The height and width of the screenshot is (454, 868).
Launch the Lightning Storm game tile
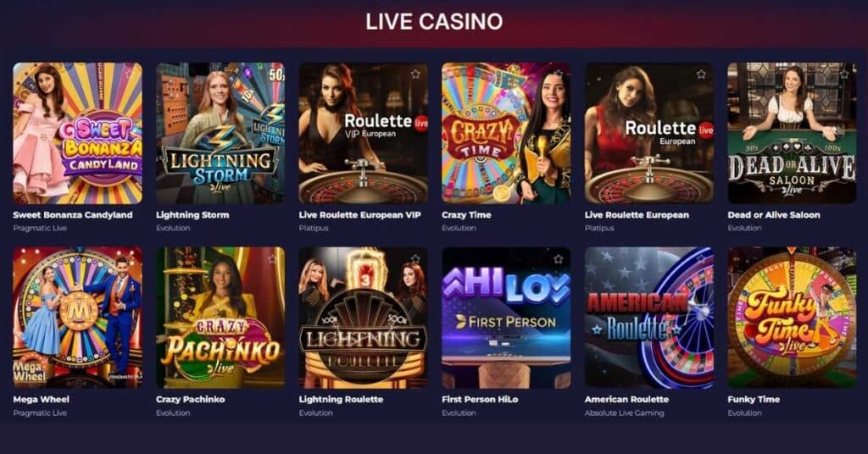click(x=220, y=133)
